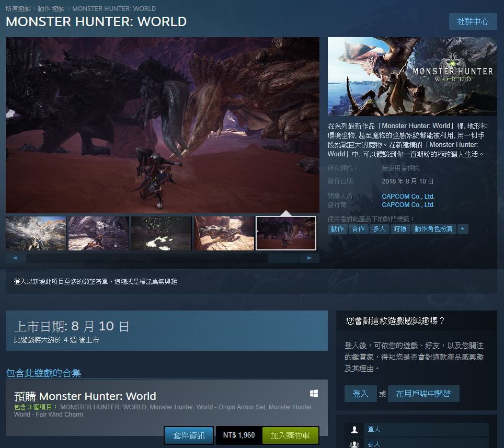Expand tags with the plus button
Viewport: 504px width, 448px height.
[463, 229]
